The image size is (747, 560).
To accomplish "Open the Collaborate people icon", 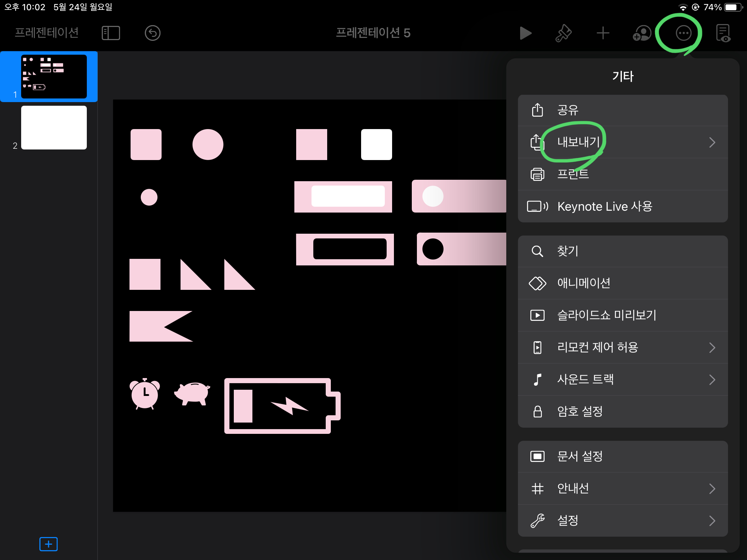I will coord(642,33).
